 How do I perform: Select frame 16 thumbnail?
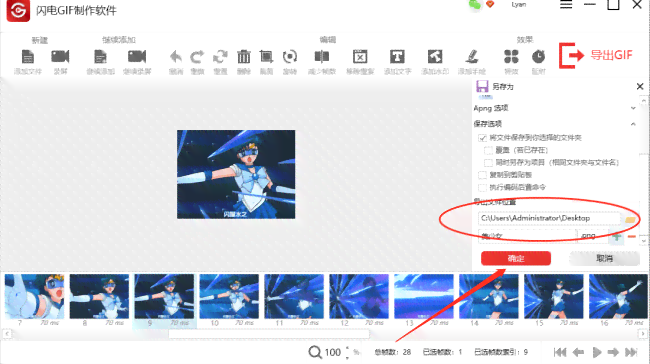click(618, 296)
